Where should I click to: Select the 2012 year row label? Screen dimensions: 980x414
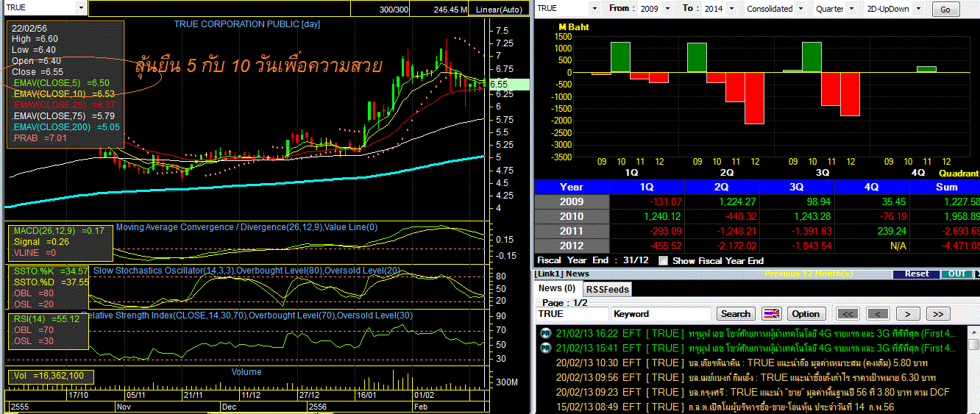572,246
